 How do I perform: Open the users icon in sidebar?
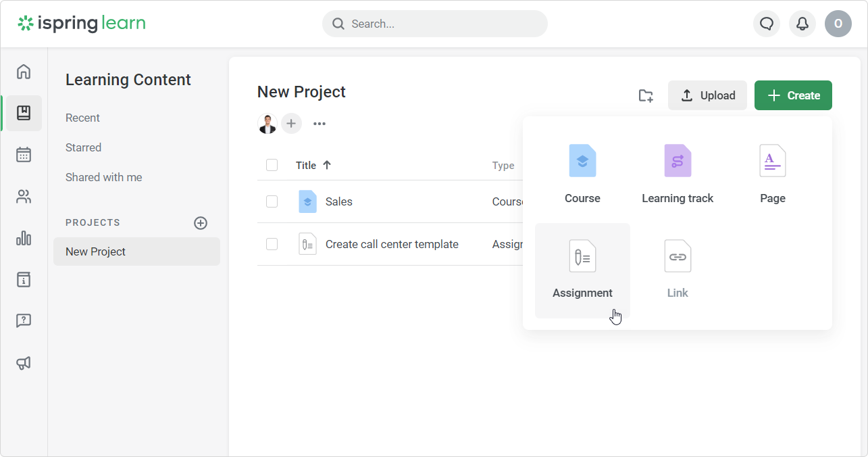24,197
